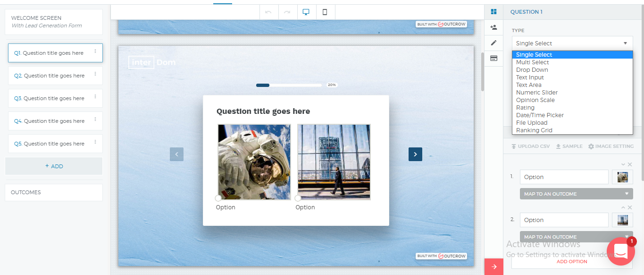
Task: Choose Numeric Slider from type list
Action: click(x=572, y=93)
